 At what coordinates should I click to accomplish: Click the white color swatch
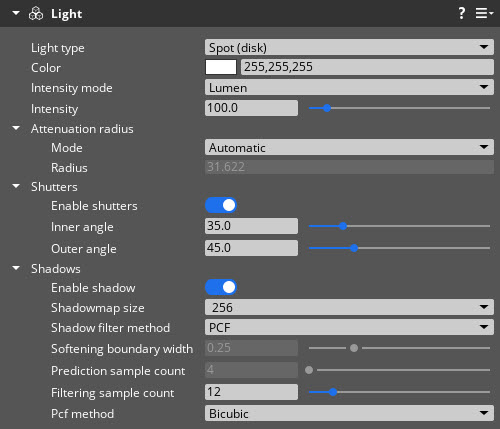(221, 67)
